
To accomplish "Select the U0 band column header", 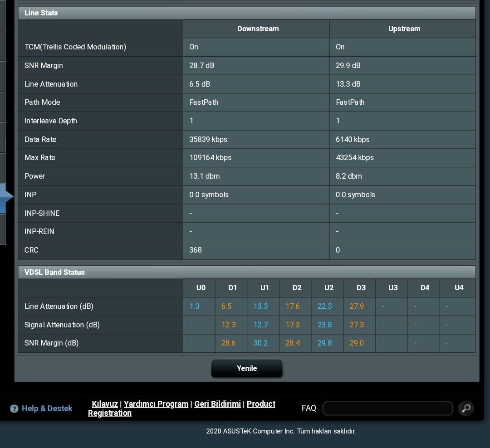I will pyautogui.click(x=201, y=288).
